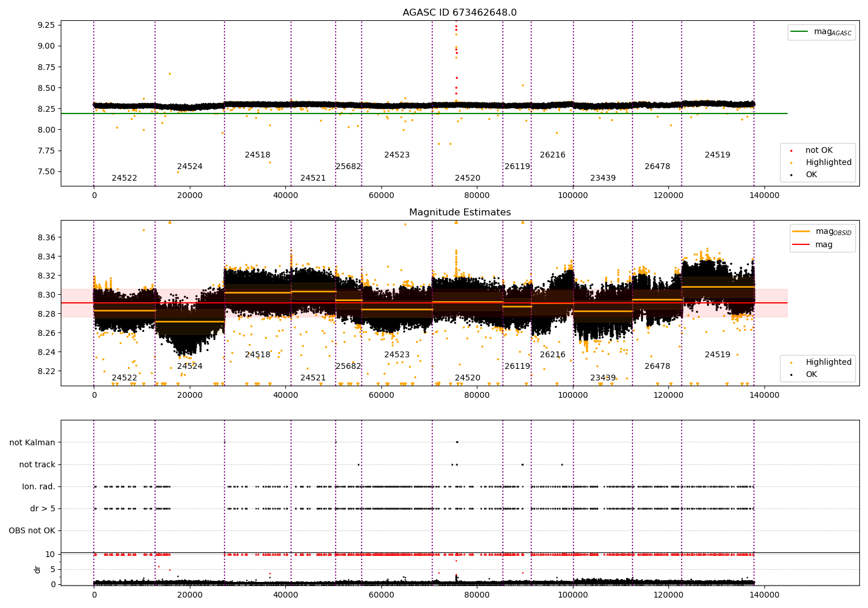Click the 'not Kalman' axis label
868x608 pixels.
[32, 442]
